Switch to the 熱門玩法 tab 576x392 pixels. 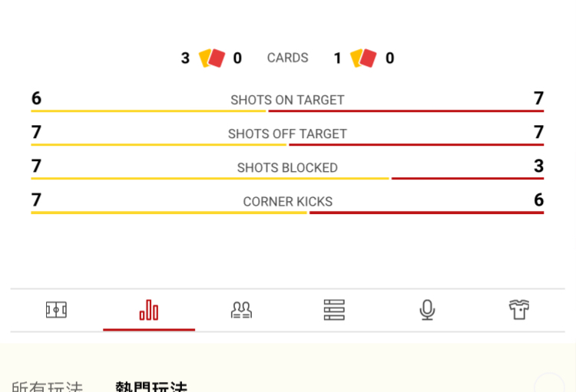(151, 387)
